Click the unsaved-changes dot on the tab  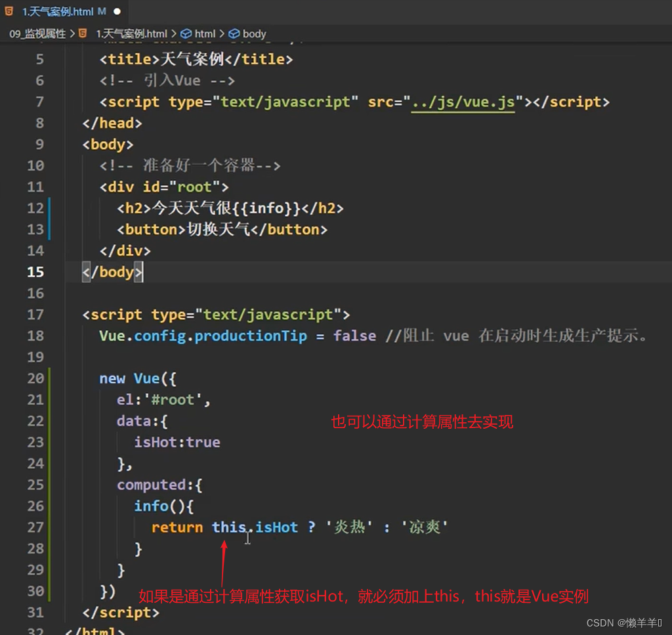(x=117, y=12)
